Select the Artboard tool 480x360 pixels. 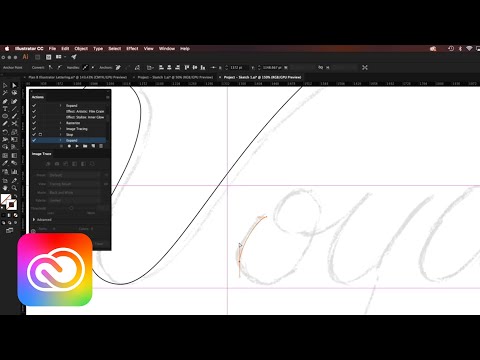5,180
